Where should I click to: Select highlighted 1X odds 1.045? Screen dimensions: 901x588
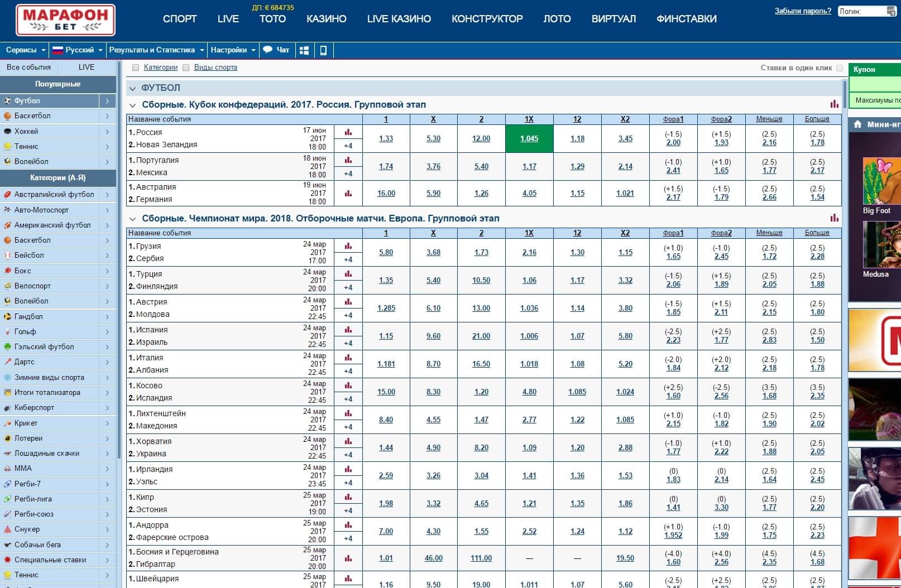pos(529,138)
